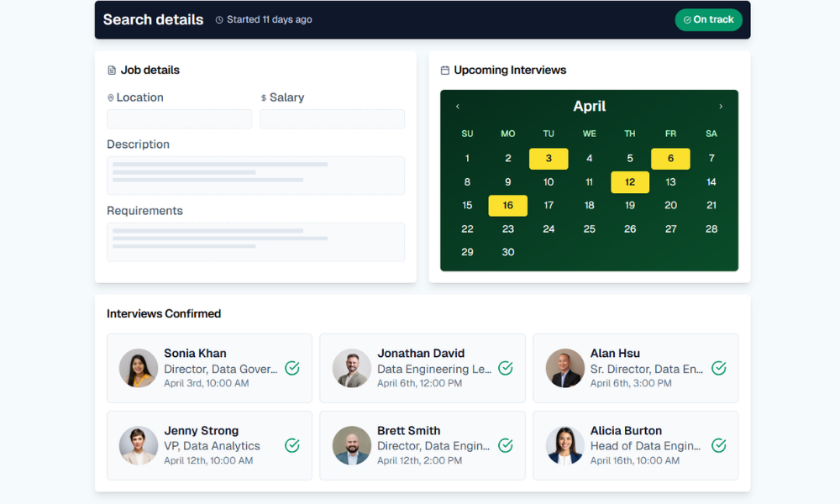The width and height of the screenshot is (840, 504).
Task: Select highlighted April 3 on calendar
Action: pos(549,159)
